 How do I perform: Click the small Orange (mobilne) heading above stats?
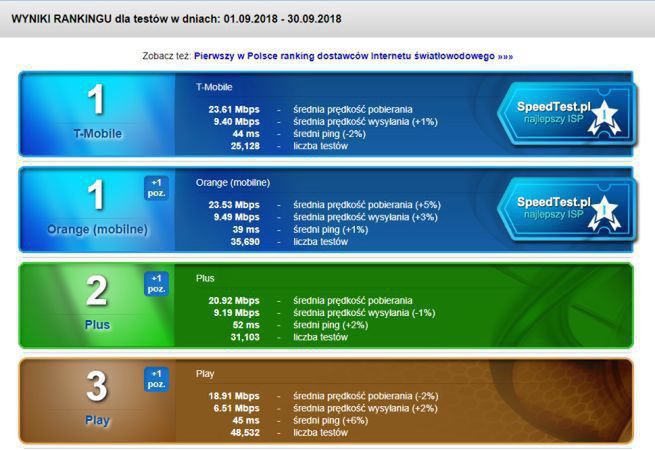coord(233,183)
